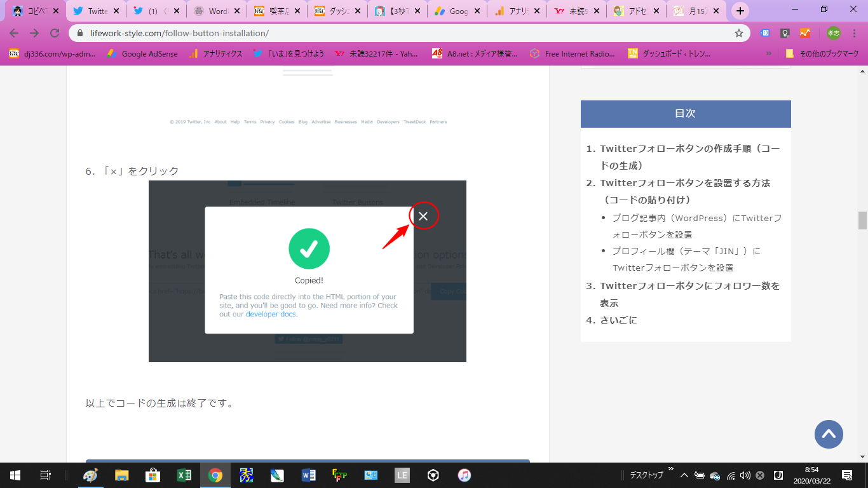Open the その他のブックマーク folder
The image size is (868, 488).
(x=822, y=54)
